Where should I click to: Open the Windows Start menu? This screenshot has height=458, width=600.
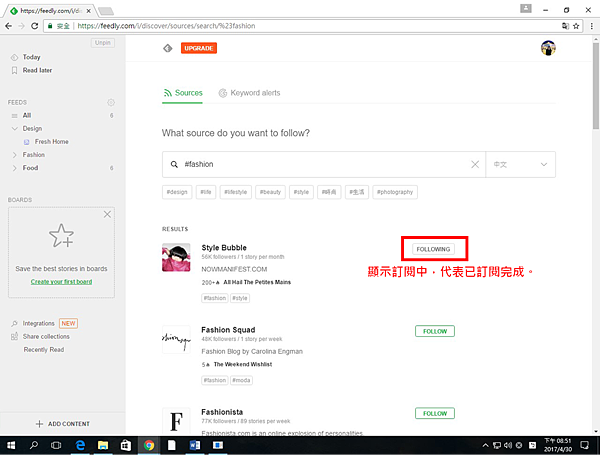click(11, 445)
